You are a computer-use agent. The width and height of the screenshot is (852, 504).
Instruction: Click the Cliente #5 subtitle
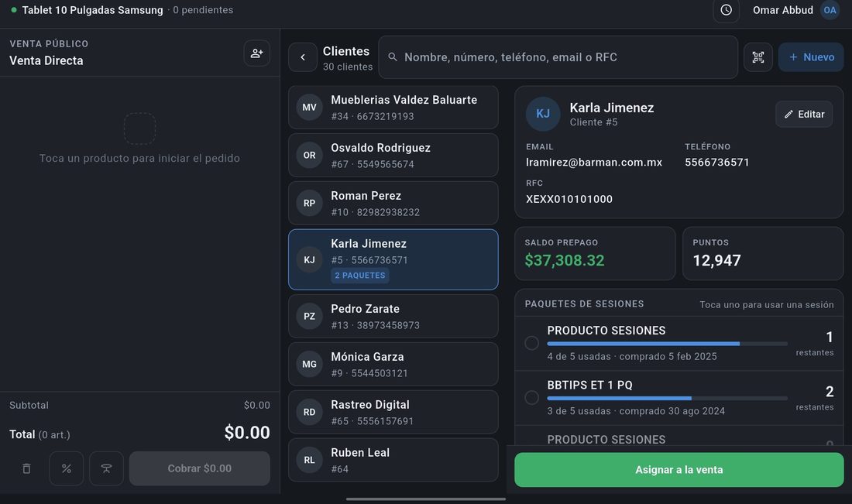593,122
